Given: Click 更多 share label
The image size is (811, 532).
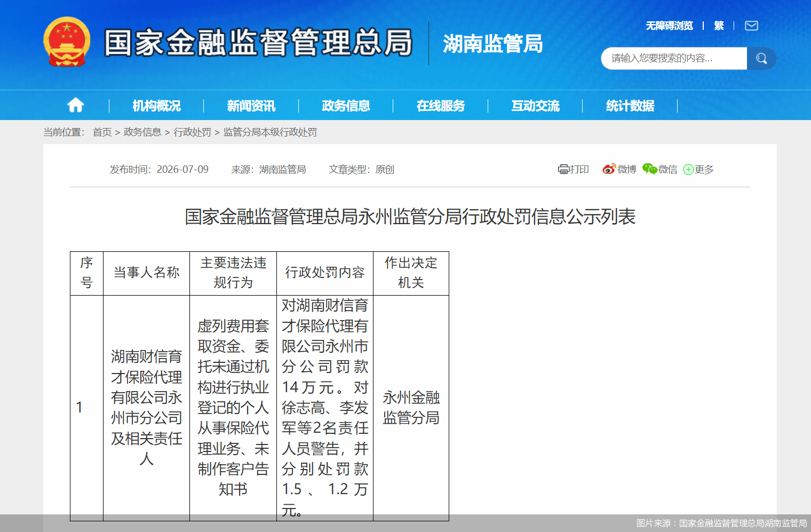Looking at the screenshot, I should tap(704, 170).
